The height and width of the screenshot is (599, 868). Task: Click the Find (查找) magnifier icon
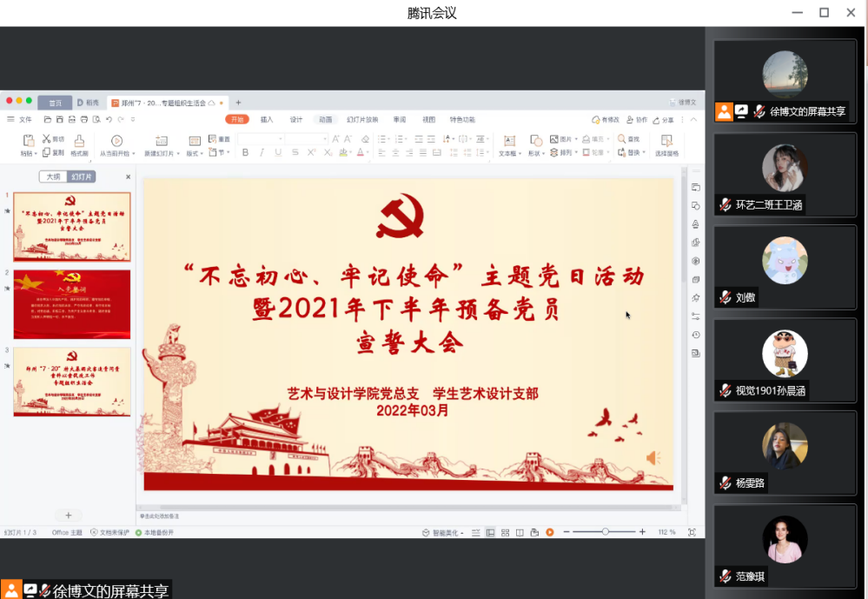pyautogui.click(x=622, y=139)
